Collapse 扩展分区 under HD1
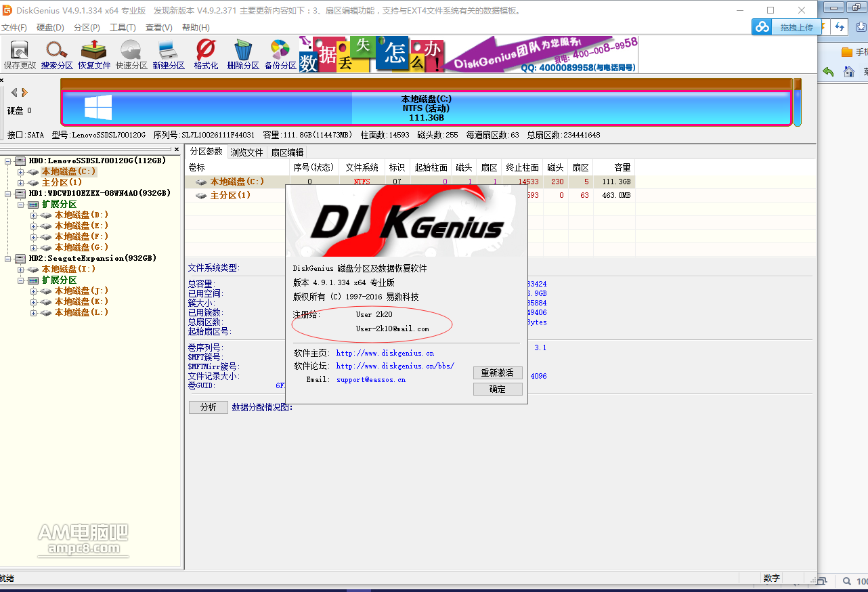This screenshot has width=868, height=592. point(21,205)
